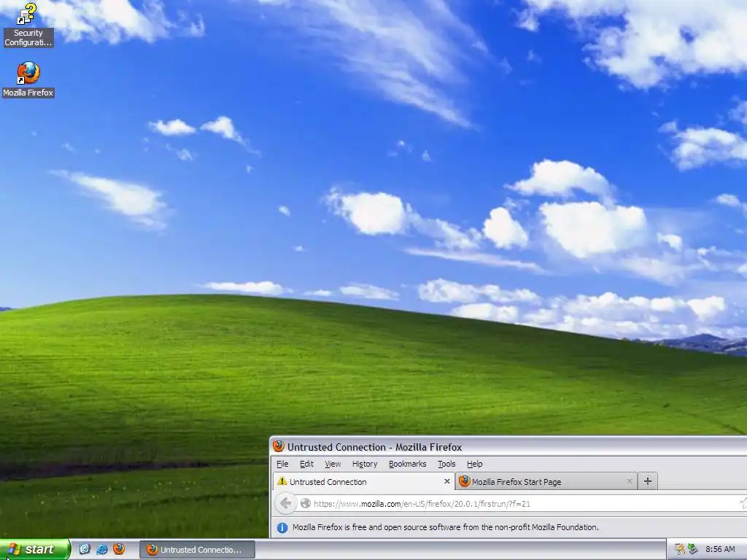The image size is (747, 560).
Task: Open a new tab with plus button
Action: pos(648,481)
